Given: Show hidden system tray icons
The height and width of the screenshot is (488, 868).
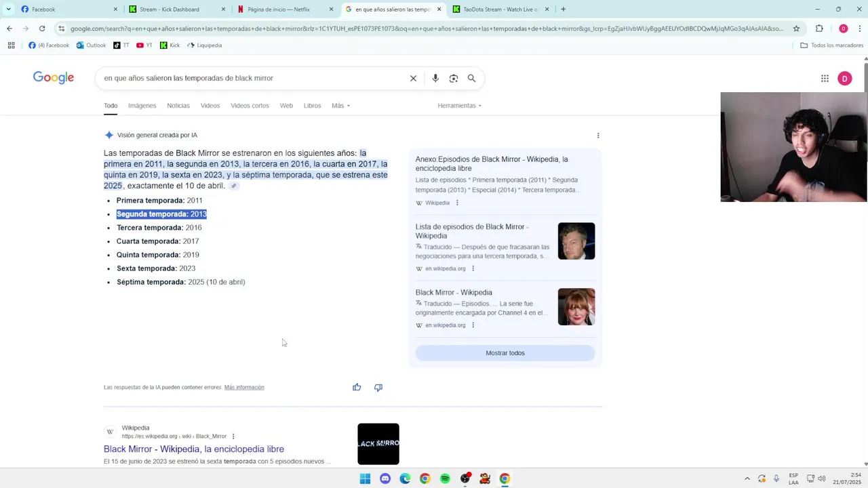Looking at the screenshot, I should click(747, 479).
